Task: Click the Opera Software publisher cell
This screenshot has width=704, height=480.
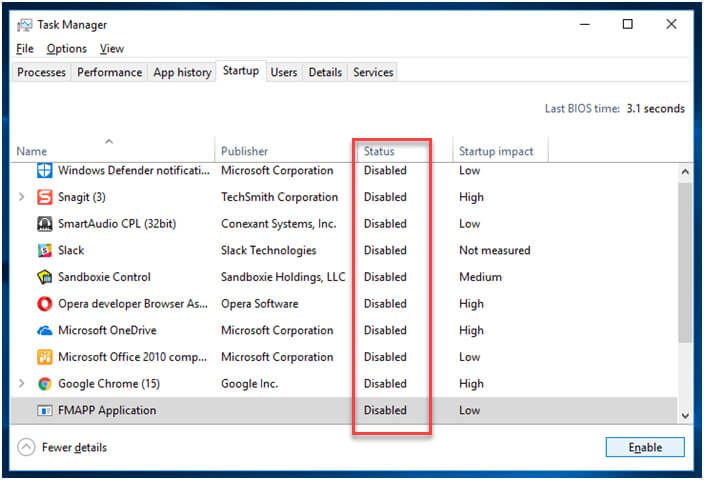Action: tap(260, 304)
